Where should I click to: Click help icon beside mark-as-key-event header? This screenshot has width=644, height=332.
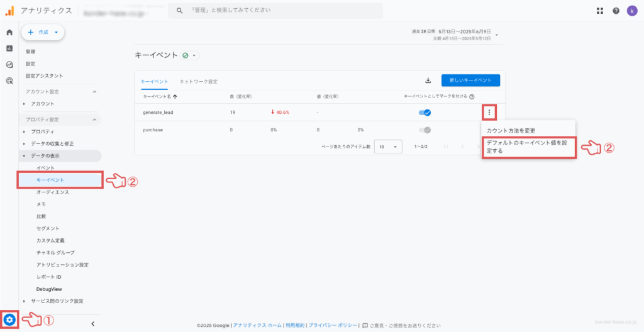472,97
